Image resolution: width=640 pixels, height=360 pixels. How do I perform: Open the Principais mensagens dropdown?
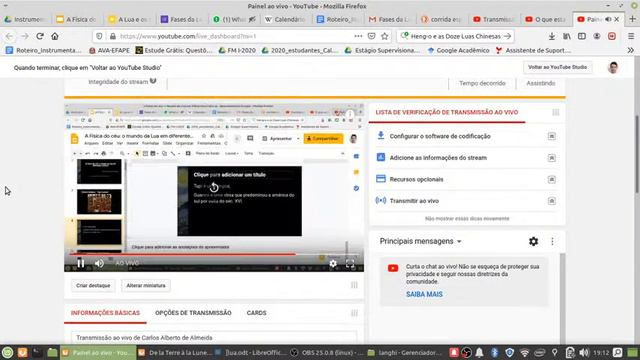pyautogui.click(x=420, y=241)
